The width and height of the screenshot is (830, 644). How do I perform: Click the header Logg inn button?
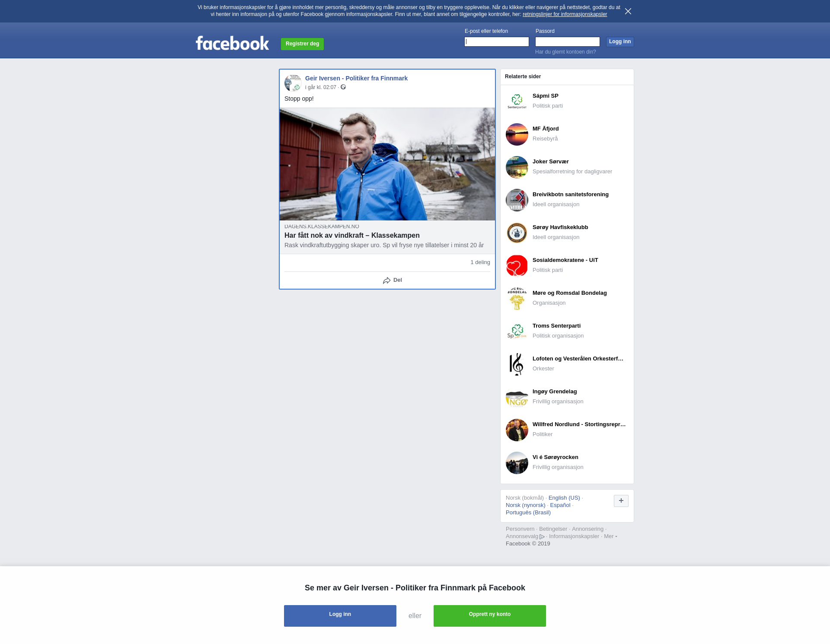[x=620, y=41]
